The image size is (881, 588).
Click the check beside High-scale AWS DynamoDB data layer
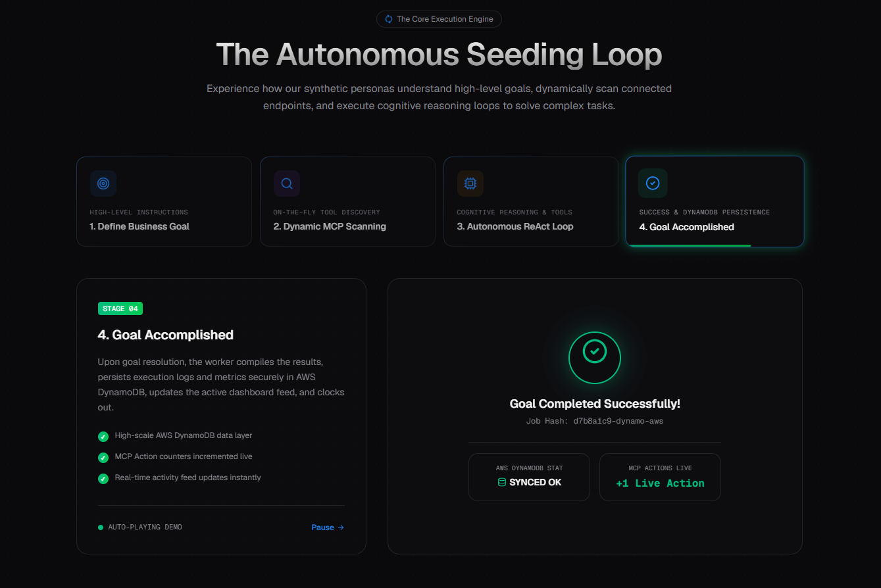103,436
